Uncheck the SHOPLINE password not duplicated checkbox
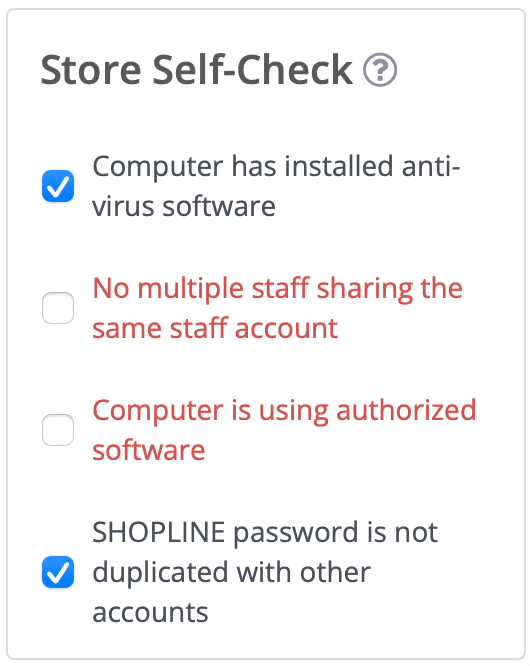The width and height of the screenshot is (530, 666). (x=58, y=572)
